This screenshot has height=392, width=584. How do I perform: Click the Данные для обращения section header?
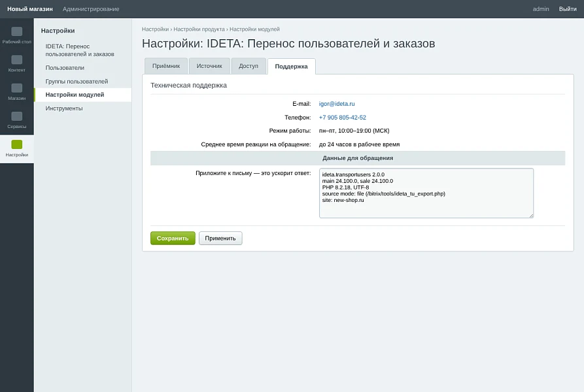pyautogui.click(x=358, y=158)
